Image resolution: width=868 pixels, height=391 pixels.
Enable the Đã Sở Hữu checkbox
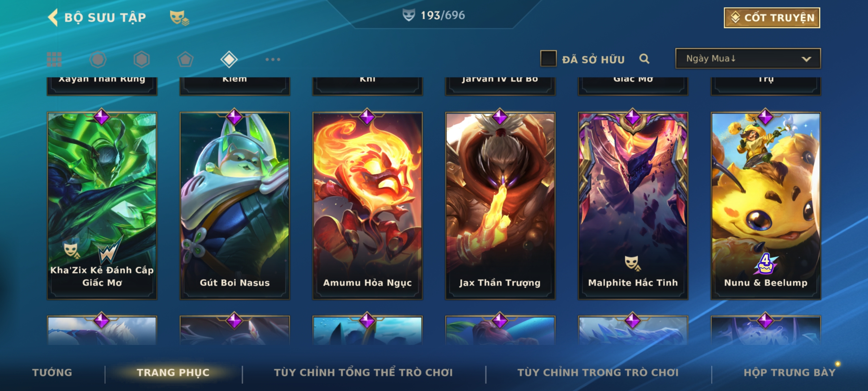point(548,59)
